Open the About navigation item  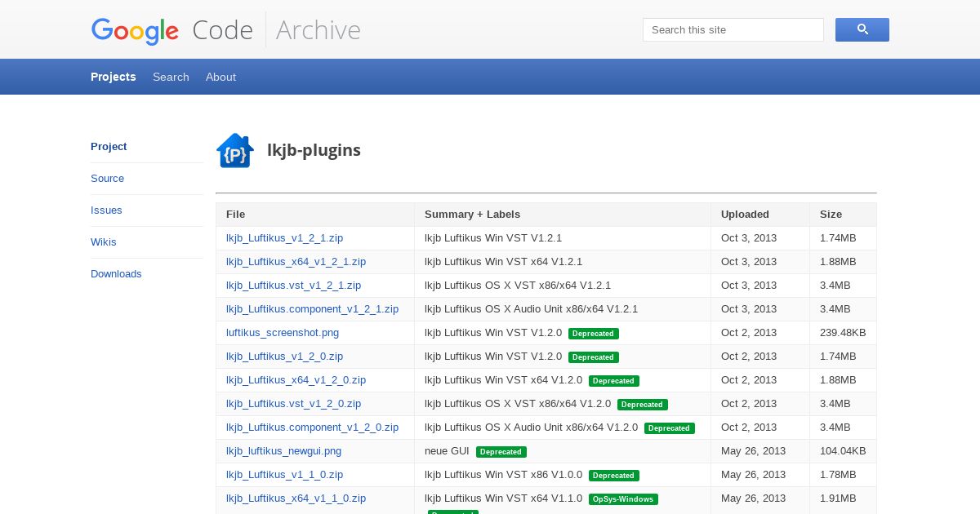click(220, 77)
